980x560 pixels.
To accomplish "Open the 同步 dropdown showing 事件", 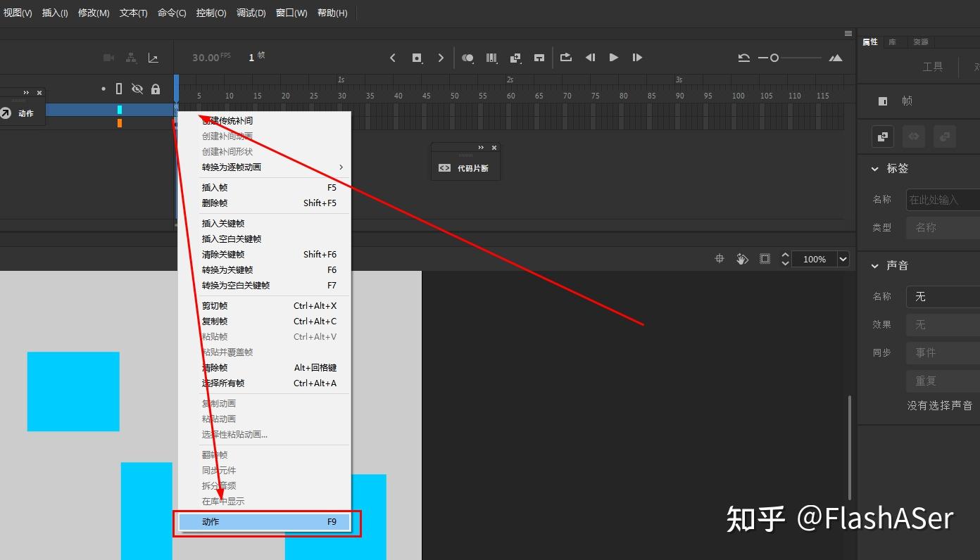I will click(943, 353).
